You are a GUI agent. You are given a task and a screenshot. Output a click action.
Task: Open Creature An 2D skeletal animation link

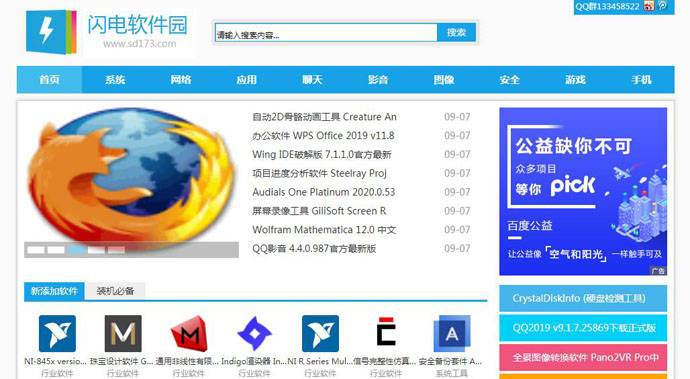point(324,117)
